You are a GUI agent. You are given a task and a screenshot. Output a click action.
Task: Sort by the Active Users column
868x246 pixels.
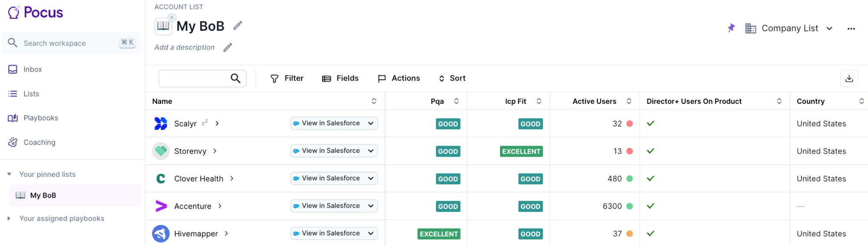(x=629, y=101)
